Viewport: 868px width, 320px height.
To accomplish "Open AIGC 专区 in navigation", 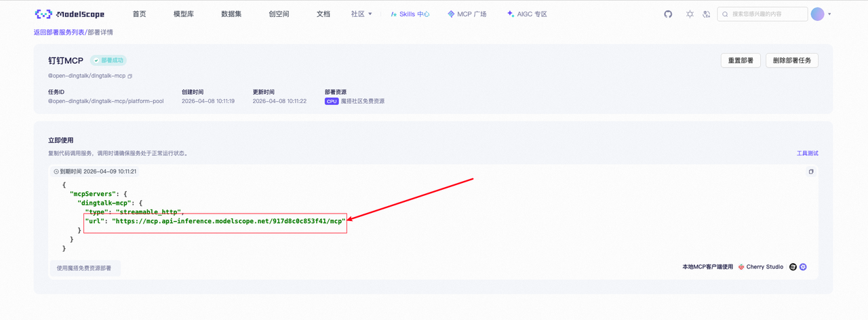I will click(x=527, y=14).
